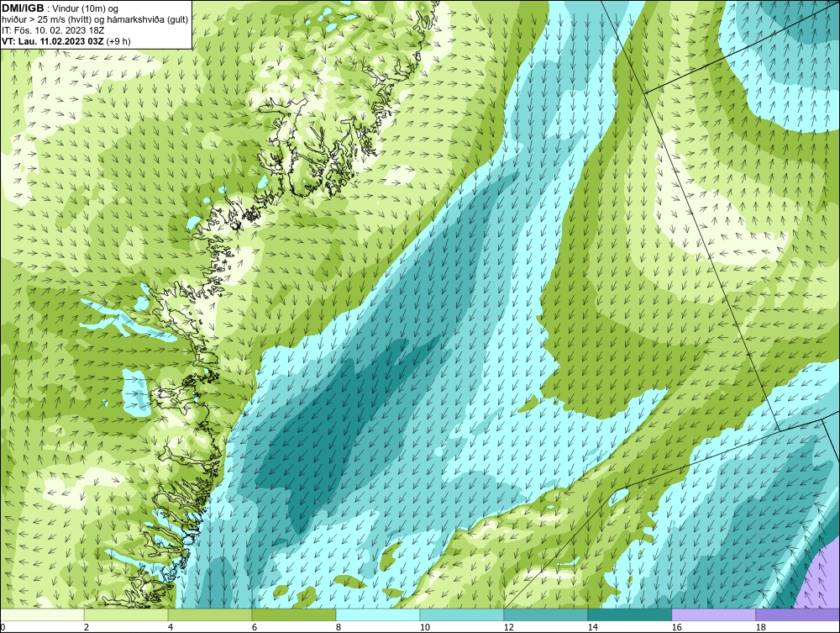Click the legend label 14

(x=592, y=627)
